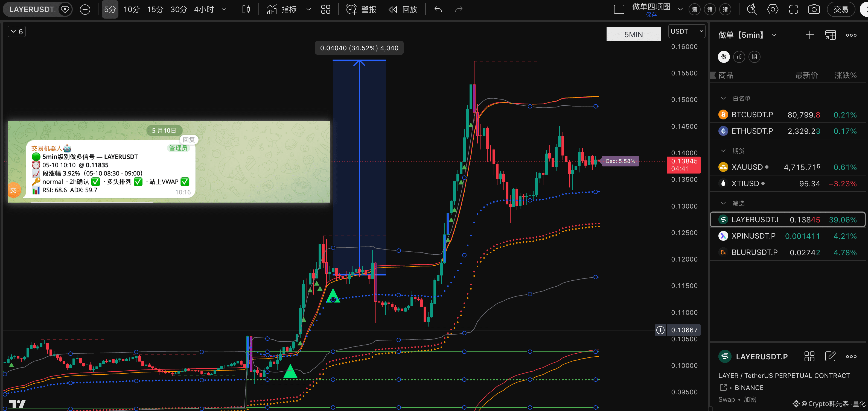Screen dimensions: 868x411
Task: Select BTCUSDT.P in the watchlist
Action: click(x=788, y=115)
